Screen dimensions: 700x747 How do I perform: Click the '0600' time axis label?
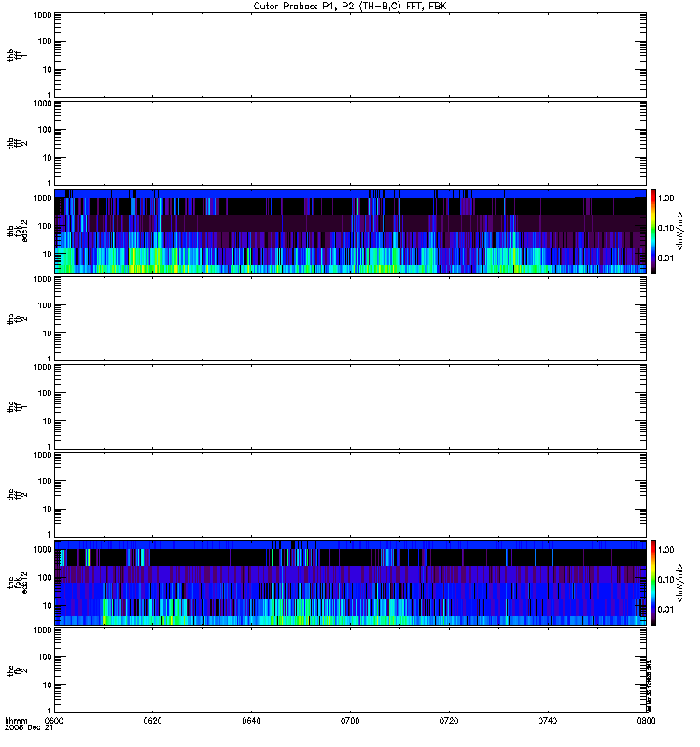pos(54,721)
